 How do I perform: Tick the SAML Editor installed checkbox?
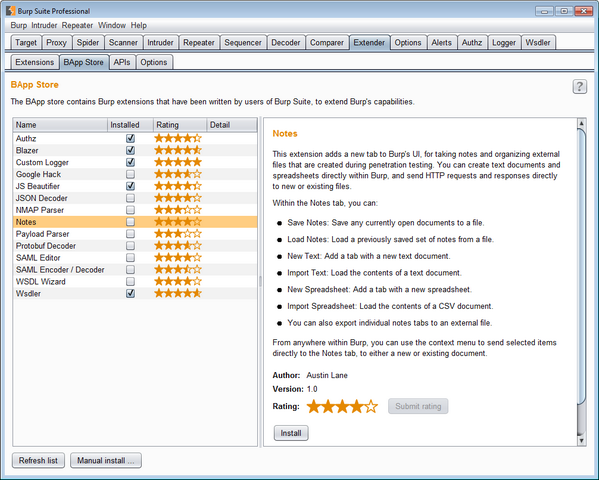[130, 258]
